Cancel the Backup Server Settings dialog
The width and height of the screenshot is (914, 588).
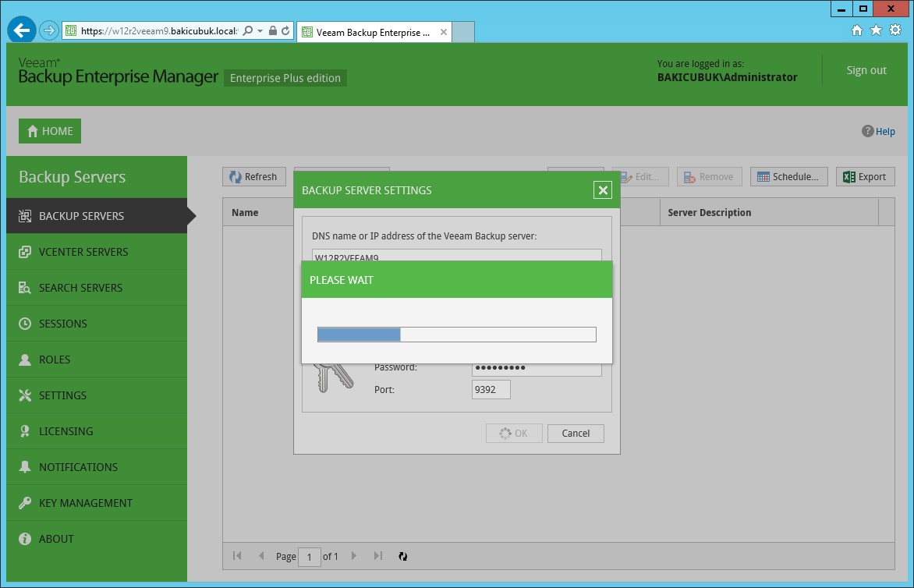[576, 433]
